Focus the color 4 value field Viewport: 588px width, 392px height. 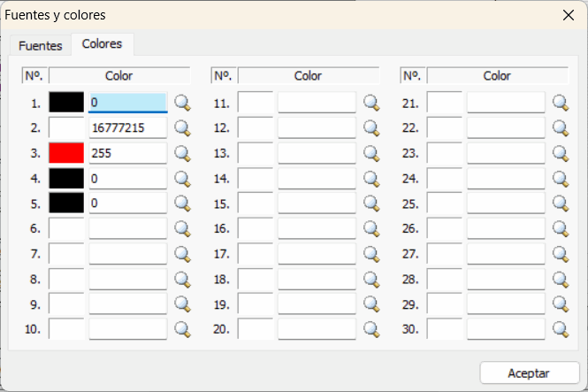coord(128,178)
